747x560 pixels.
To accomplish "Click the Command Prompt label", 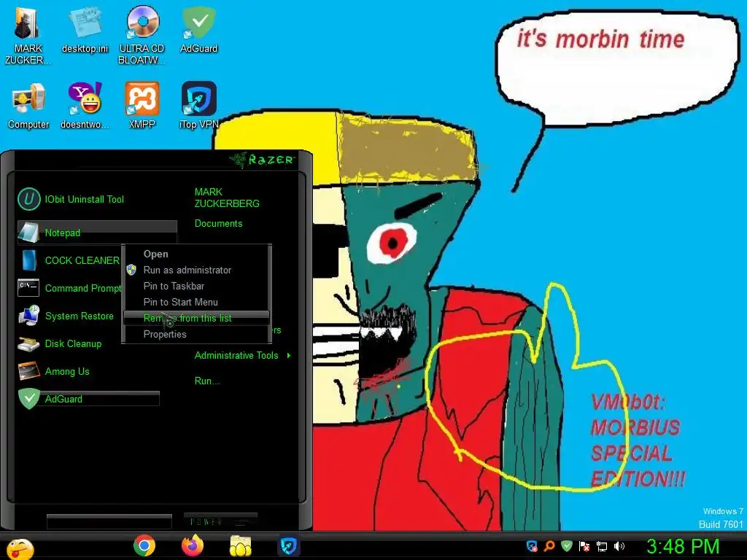I will pos(83,288).
